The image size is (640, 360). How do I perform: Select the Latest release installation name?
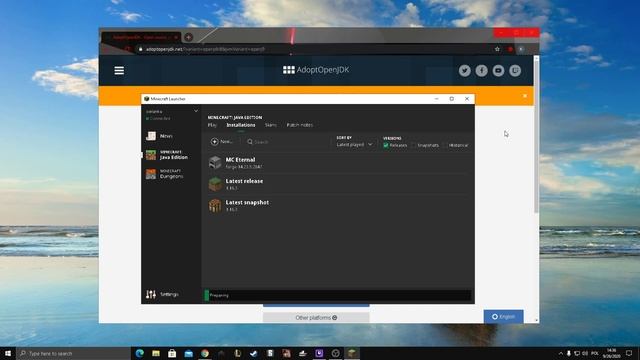point(244,181)
